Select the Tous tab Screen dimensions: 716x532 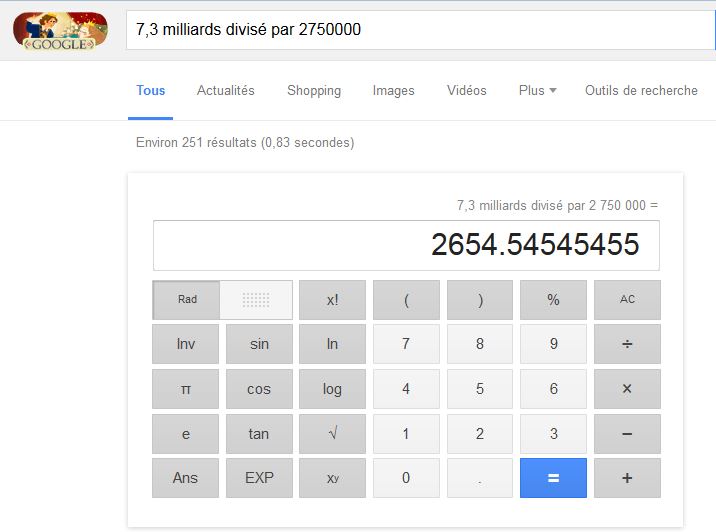point(151,90)
